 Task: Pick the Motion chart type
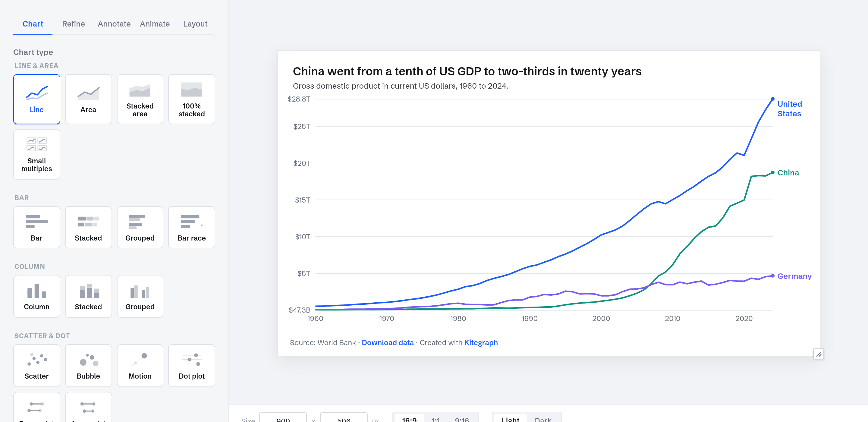[140, 365]
